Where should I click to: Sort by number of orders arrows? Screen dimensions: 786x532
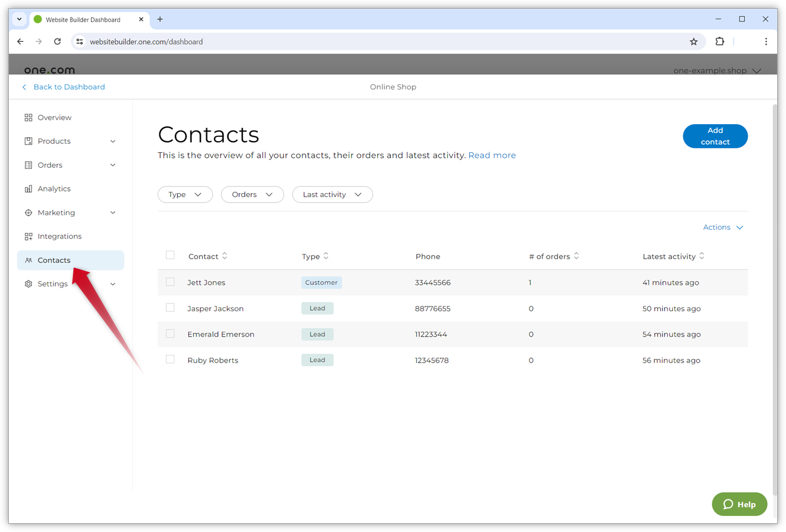click(x=576, y=256)
